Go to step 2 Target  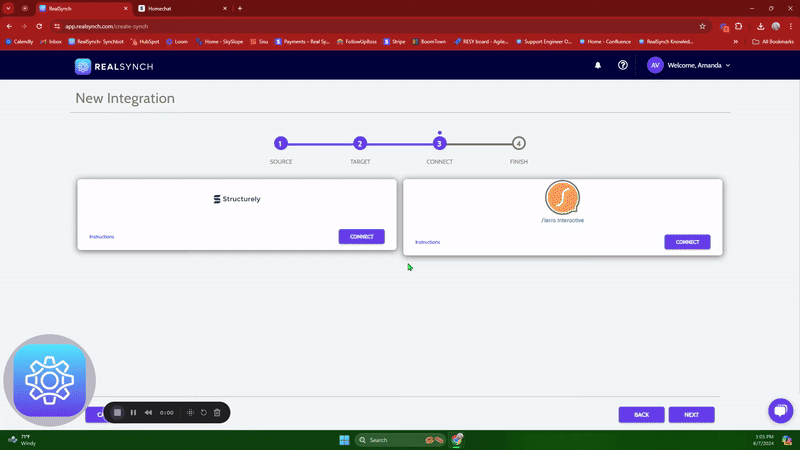360,143
